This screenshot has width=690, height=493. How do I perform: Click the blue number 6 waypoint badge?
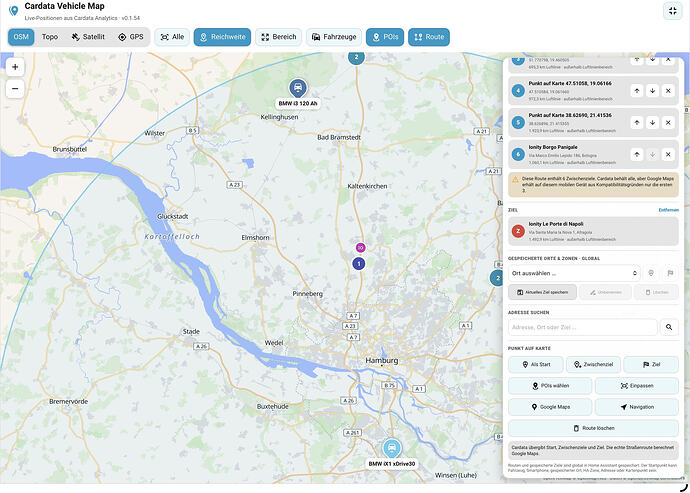[518, 154]
